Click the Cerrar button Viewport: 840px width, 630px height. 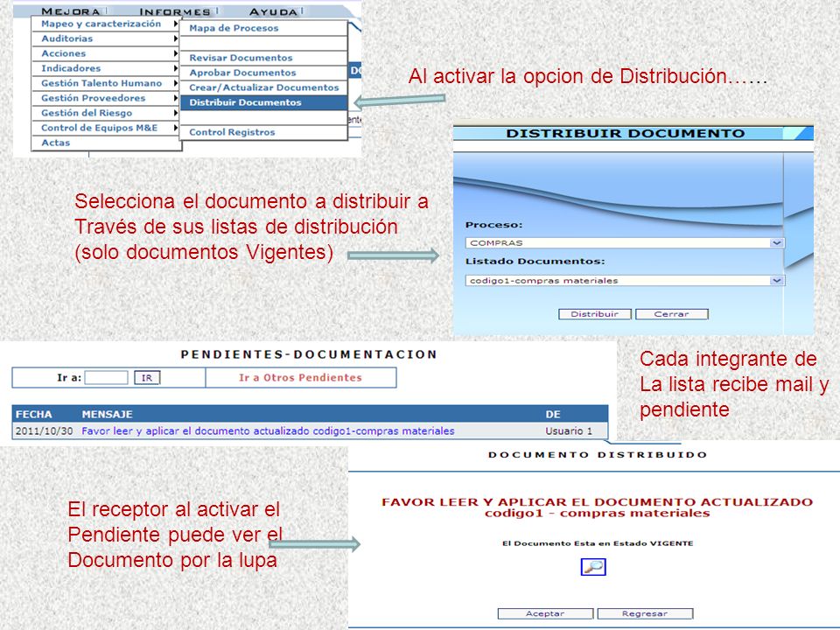(672, 314)
